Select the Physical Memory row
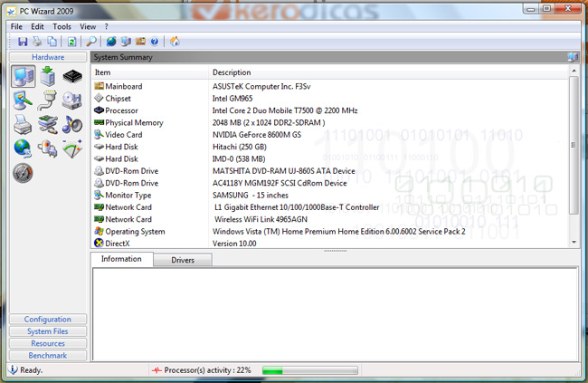This screenshot has height=383, width=588. point(330,122)
